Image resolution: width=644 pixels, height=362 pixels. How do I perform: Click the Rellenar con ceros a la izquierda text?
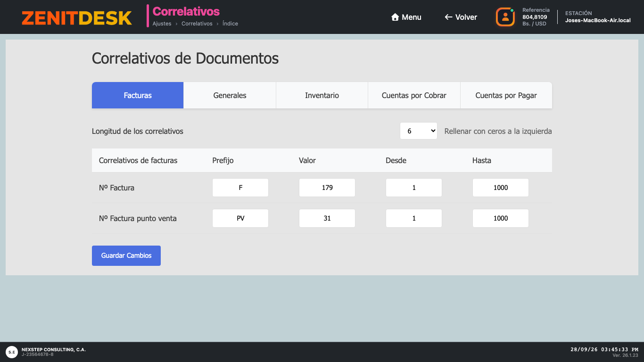pos(498,131)
